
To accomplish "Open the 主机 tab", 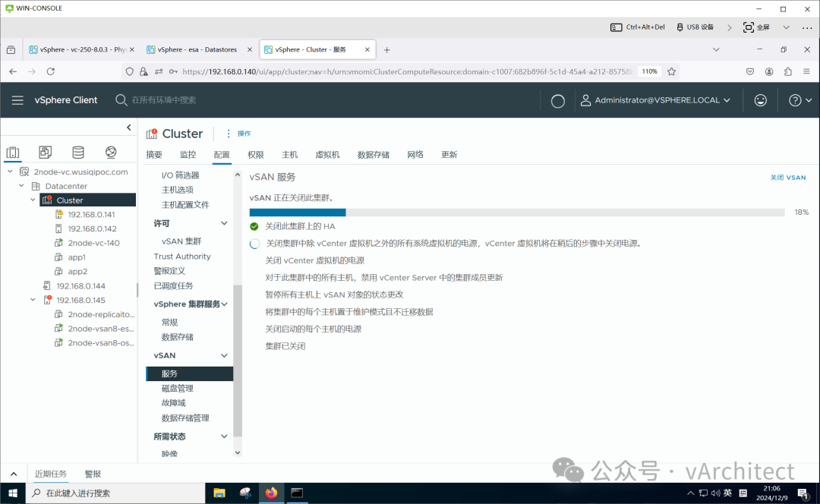I will 290,155.
